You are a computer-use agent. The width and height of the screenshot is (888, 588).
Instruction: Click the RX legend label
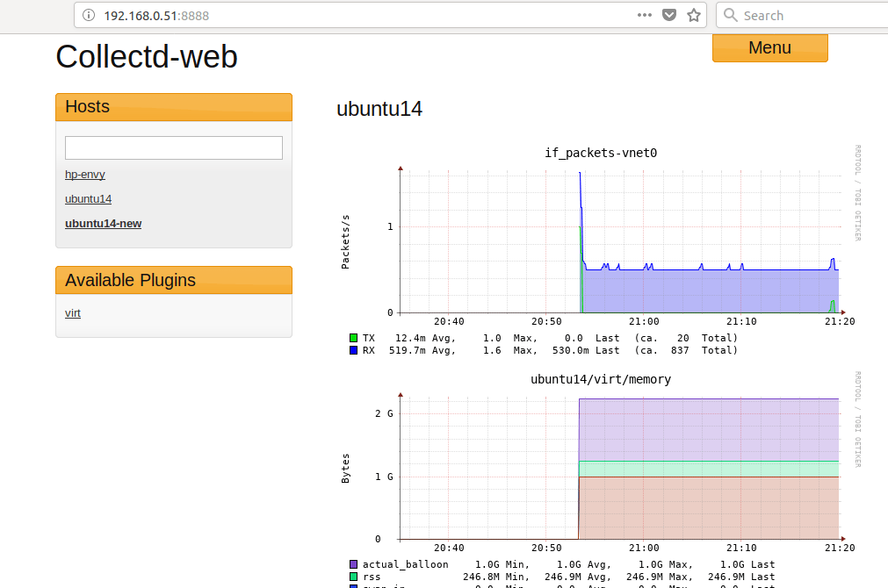pyautogui.click(x=369, y=350)
